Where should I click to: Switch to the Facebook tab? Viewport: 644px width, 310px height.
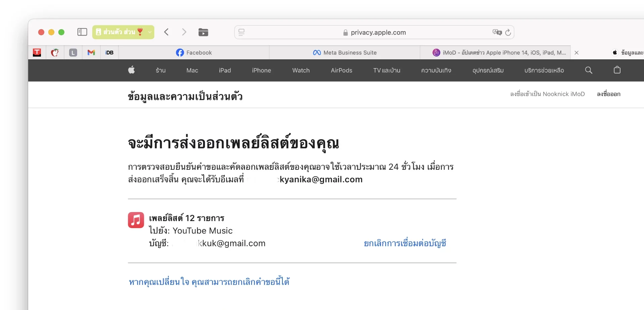click(x=194, y=53)
